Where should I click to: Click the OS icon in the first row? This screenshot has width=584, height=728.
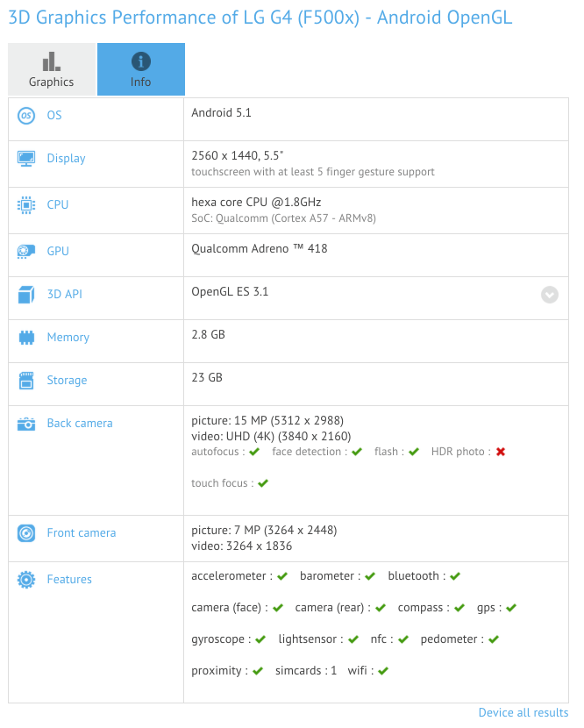[26, 116]
